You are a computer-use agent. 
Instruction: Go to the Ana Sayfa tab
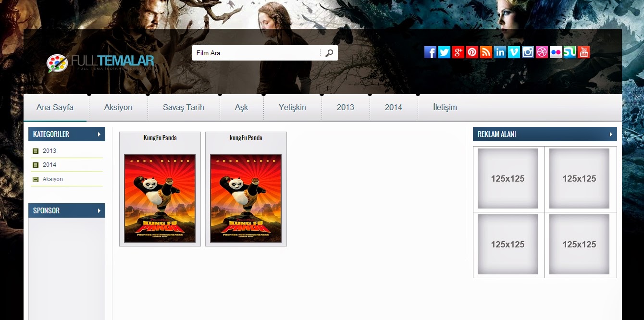[55, 108]
